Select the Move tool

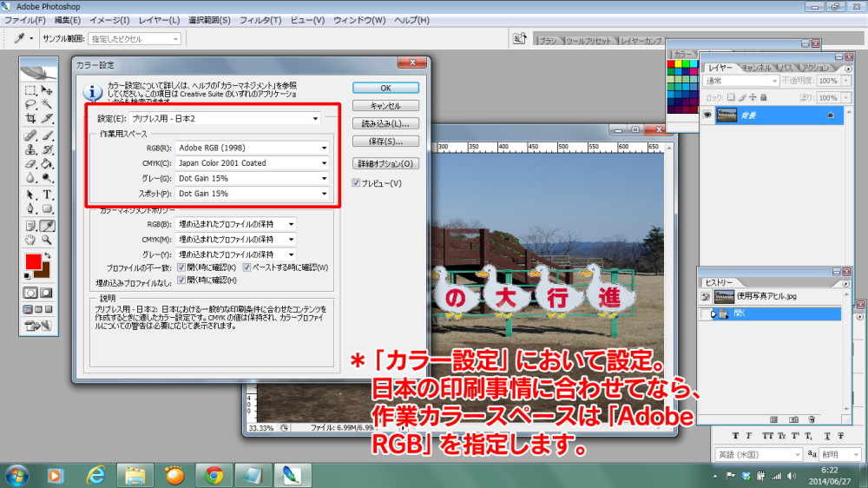(x=48, y=89)
